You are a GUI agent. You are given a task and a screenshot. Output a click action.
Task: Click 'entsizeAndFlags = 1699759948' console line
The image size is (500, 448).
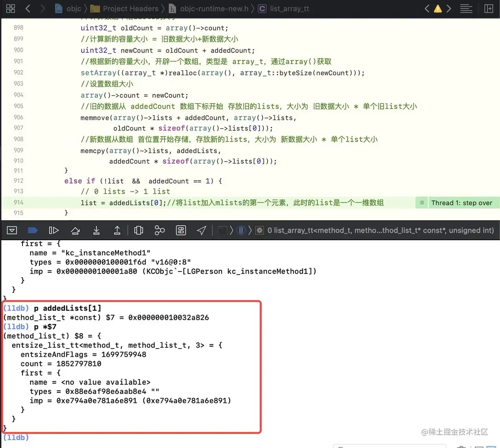point(83,354)
